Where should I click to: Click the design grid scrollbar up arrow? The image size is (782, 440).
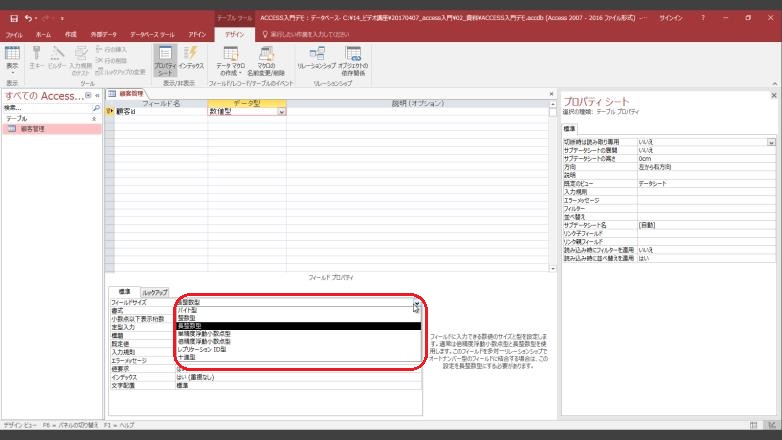click(553, 104)
